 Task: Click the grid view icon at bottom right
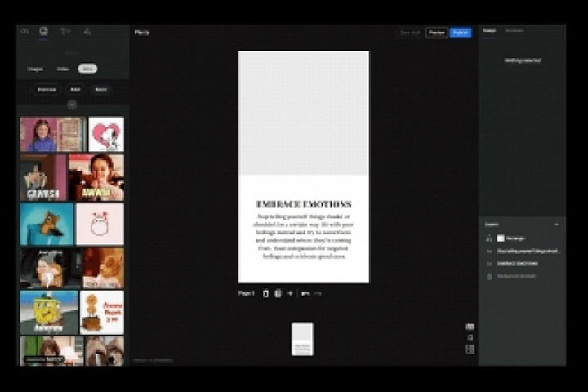(470, 350)
